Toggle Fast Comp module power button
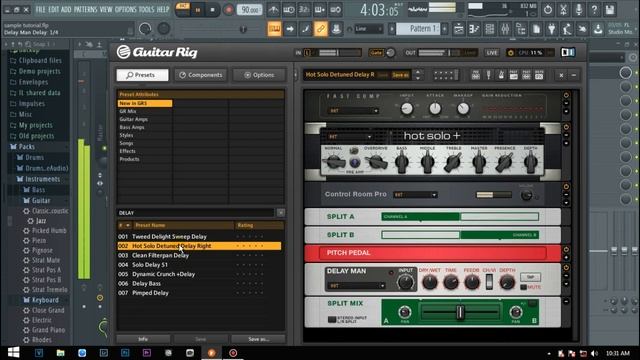Viewport: 640px width, 360px height. [566, 95]
